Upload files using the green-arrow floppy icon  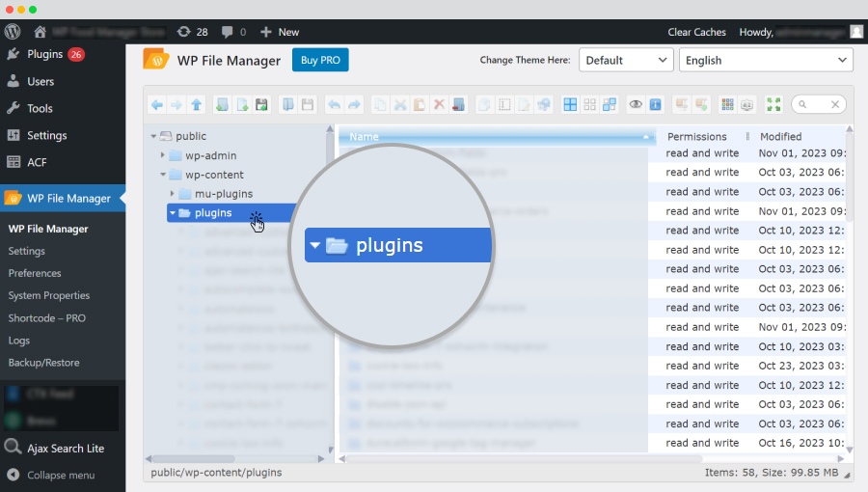click(261, 104)
